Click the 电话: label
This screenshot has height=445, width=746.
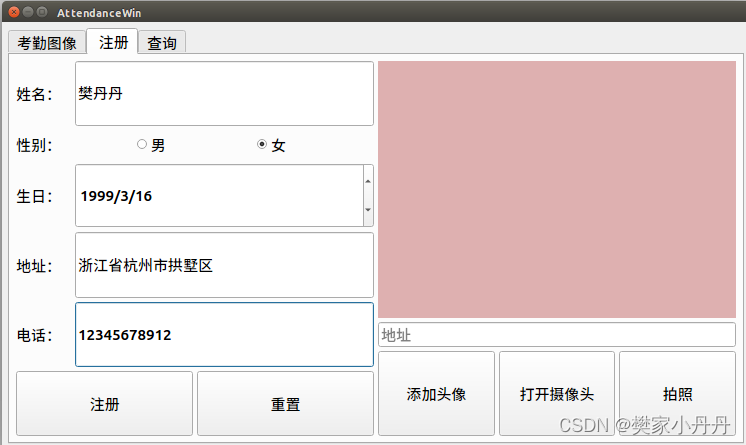click(34, 335)
